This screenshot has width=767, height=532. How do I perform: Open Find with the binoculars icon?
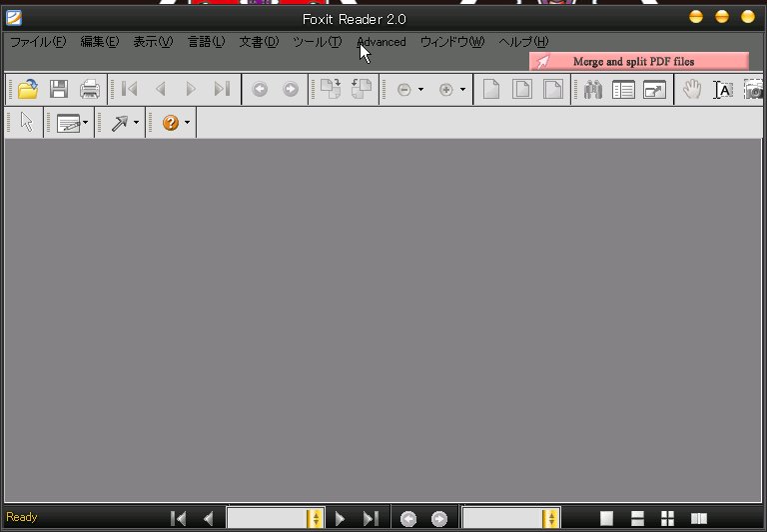[x=593, y=90]
